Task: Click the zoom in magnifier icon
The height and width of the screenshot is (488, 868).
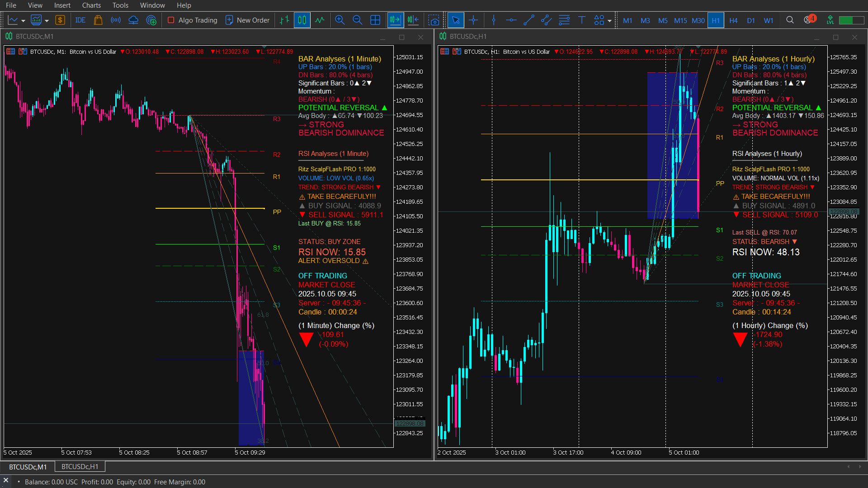Action: point(340,20)
